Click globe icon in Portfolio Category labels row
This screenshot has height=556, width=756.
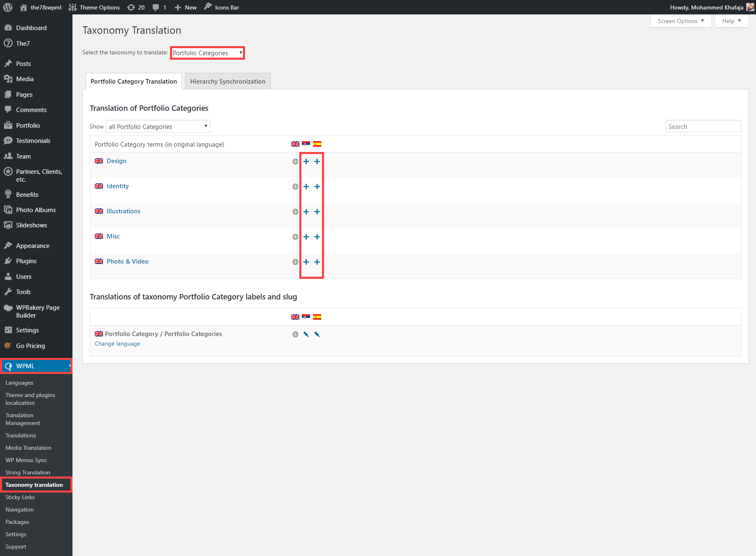tap(295, 334)
